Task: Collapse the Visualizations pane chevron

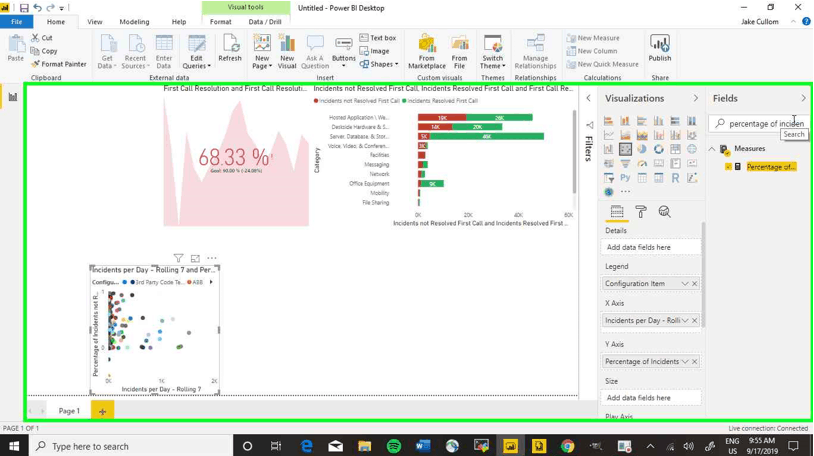Action: [696, 98]
